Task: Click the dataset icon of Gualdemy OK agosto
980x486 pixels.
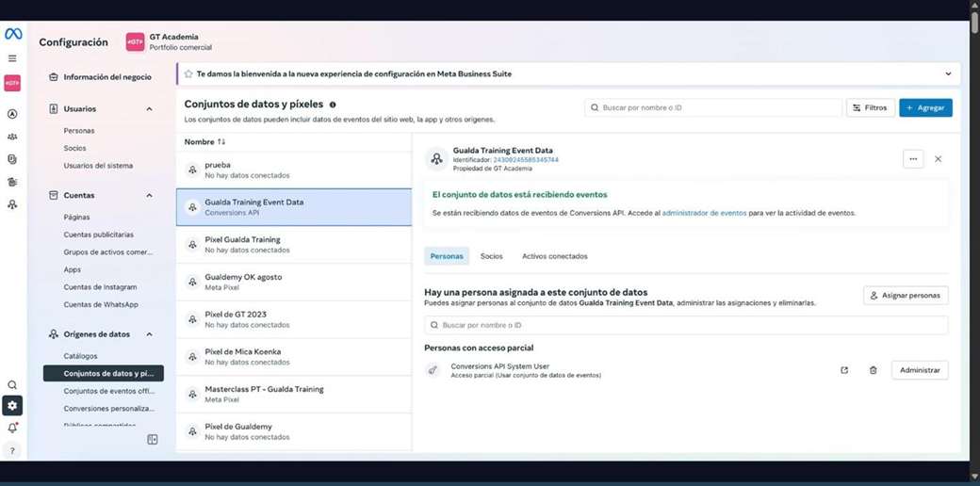Action: (192, 282)
